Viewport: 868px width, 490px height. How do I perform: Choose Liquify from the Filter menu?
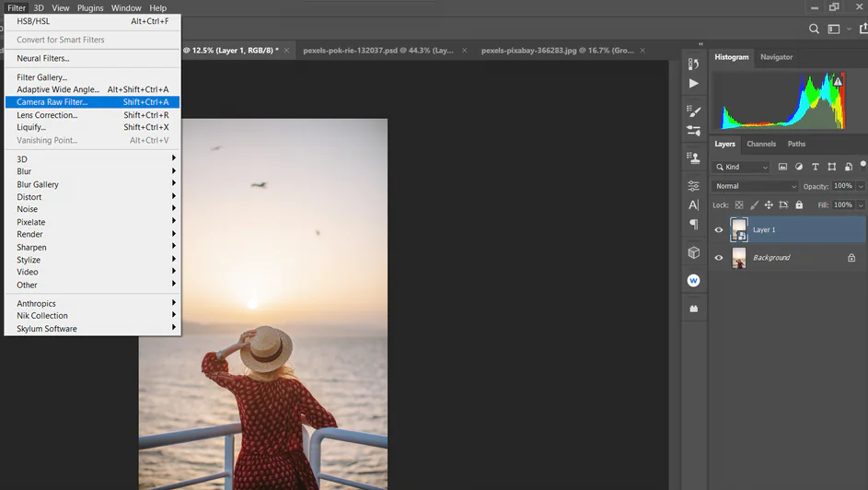pyautogui.click(x=31, y=128)
